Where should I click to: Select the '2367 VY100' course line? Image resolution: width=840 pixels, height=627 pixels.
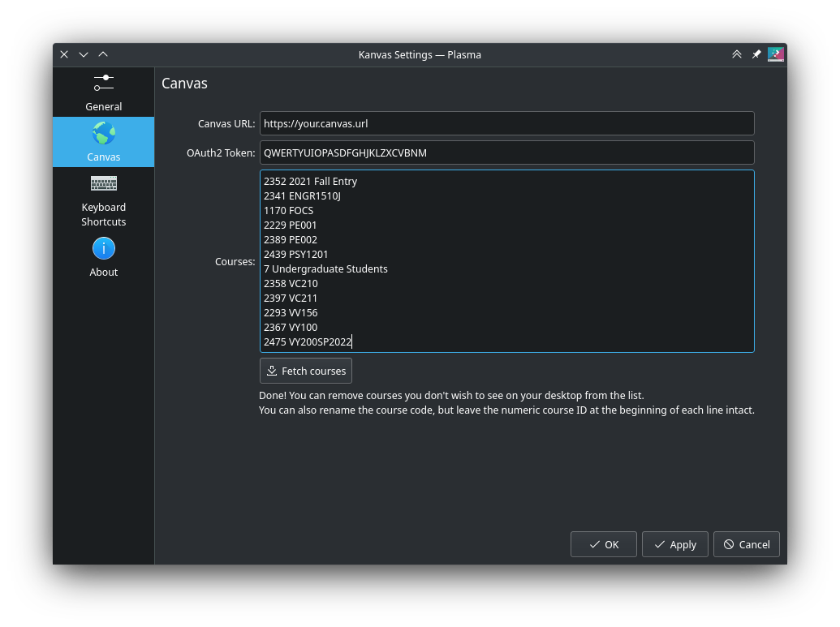tap(291, 327)
